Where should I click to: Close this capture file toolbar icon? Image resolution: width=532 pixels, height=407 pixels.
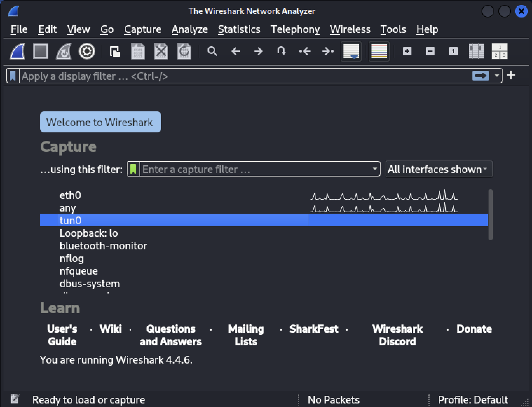click(x=161, y=51)
